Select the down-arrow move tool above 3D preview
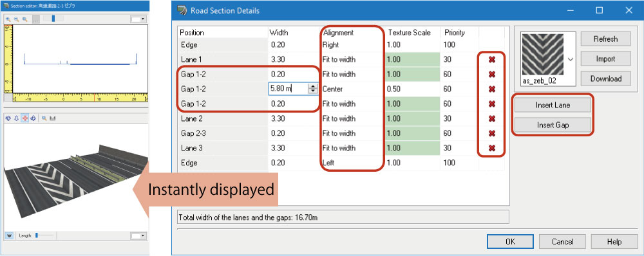The width and height of the screenshot is (644, 256). [17, 118]
